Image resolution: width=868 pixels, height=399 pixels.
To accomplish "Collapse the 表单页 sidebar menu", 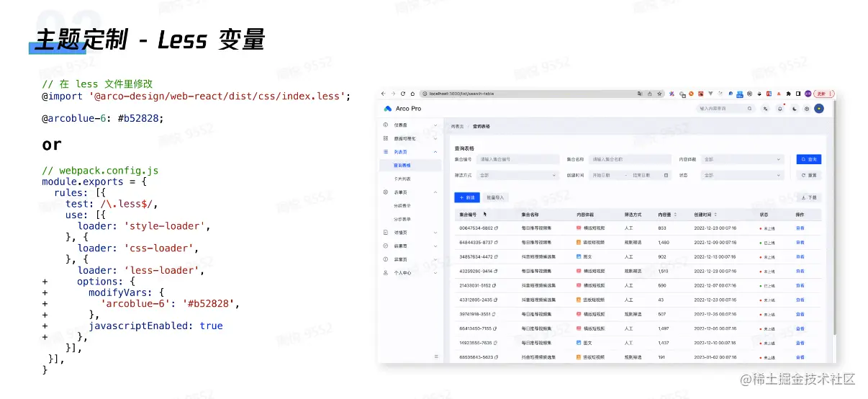I will click(x=435, y=192).
